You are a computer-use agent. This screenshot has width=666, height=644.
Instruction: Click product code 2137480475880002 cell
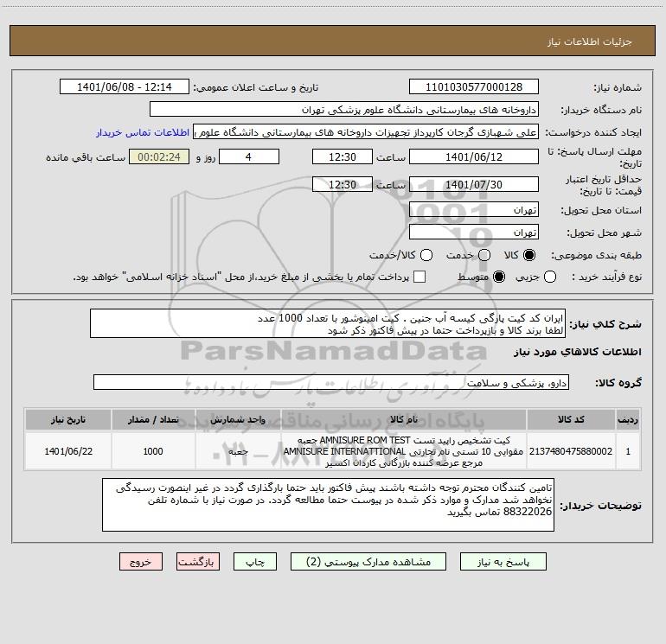point(571,451)
